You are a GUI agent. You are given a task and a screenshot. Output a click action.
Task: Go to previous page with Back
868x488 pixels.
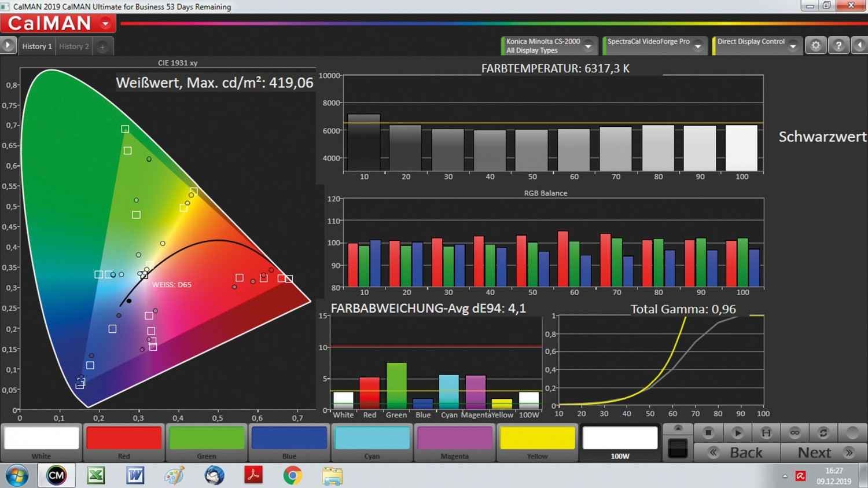(x=737, y=453)
